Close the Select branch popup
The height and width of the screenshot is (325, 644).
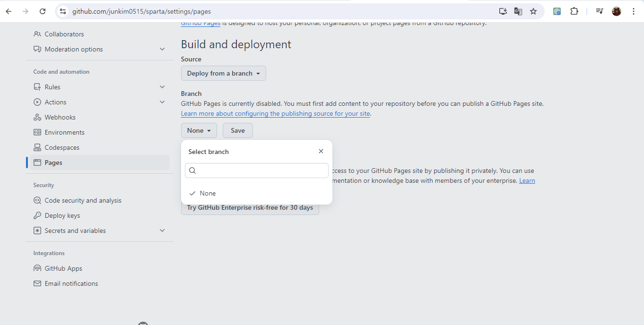point(321,151)
